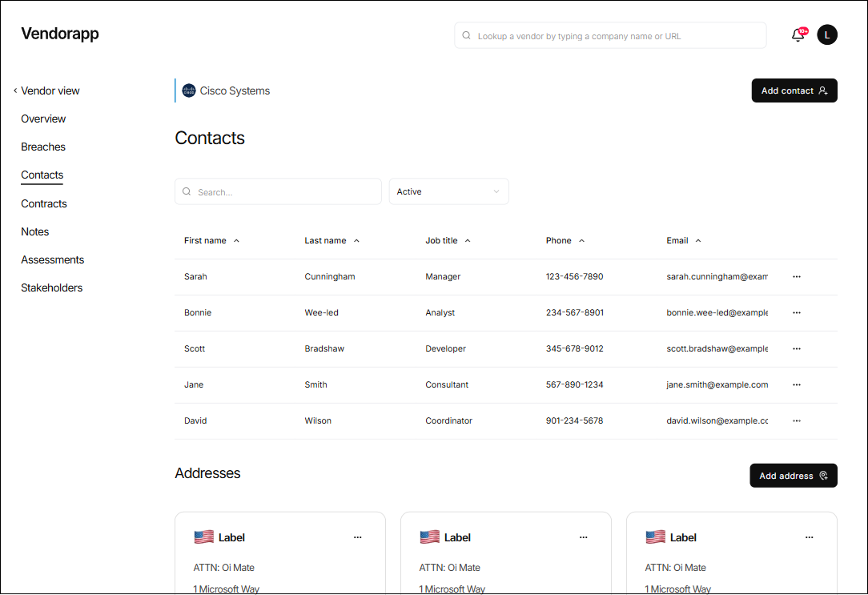The width and height of the screenshot is (868, 595).
Task: Click the Add contact button
Action: (794, 90)
